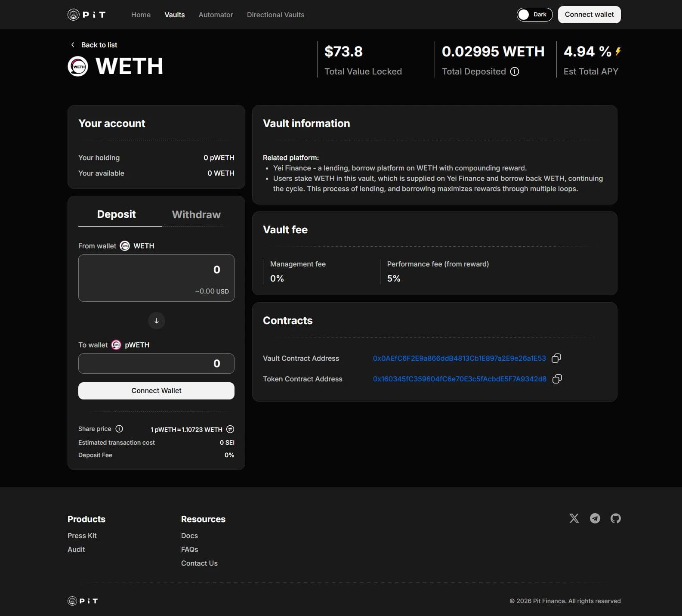Click the large WETH token logo
This screenshot has width=682, height=616.
pos(78,66)
